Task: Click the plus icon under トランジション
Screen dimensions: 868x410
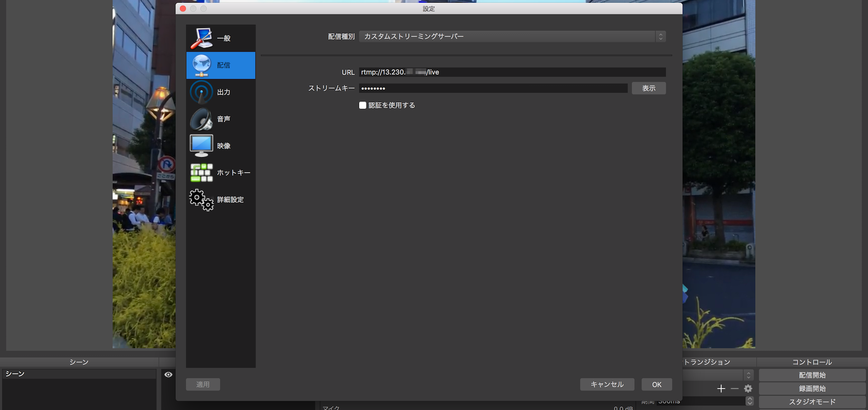Action: [x=721, y=388]
